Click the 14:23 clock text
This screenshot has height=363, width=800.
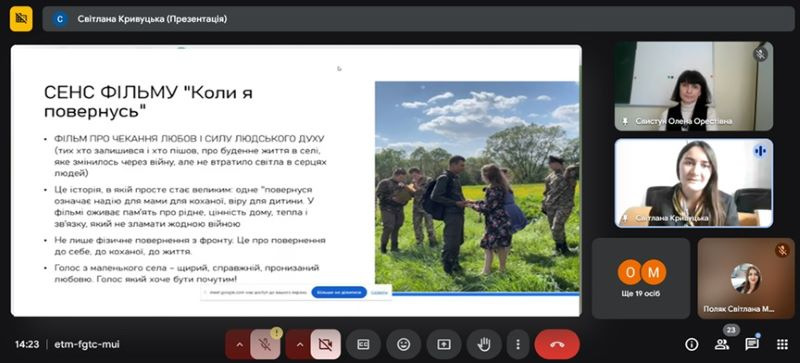[x=27, y=345]
